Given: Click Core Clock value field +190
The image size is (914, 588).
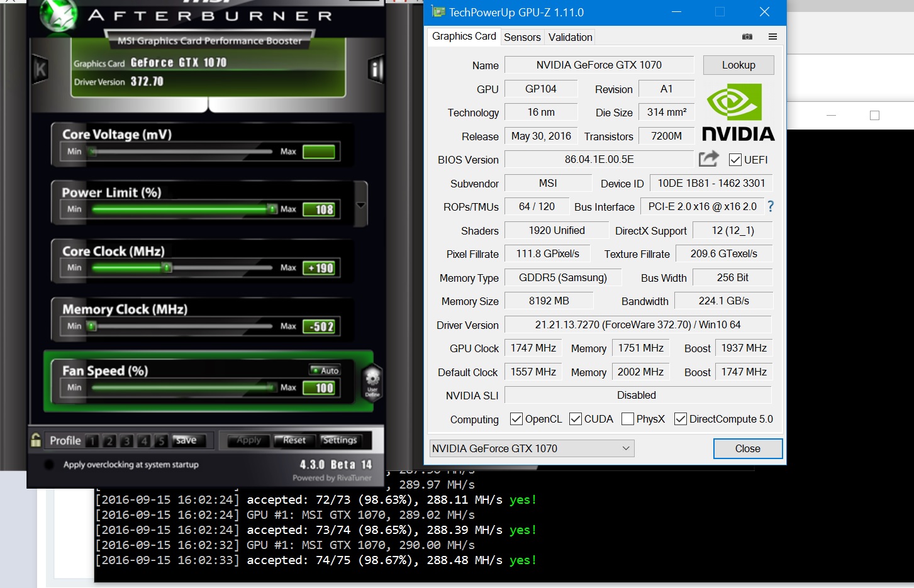Looking at the screenshot, I should point(319,268).
